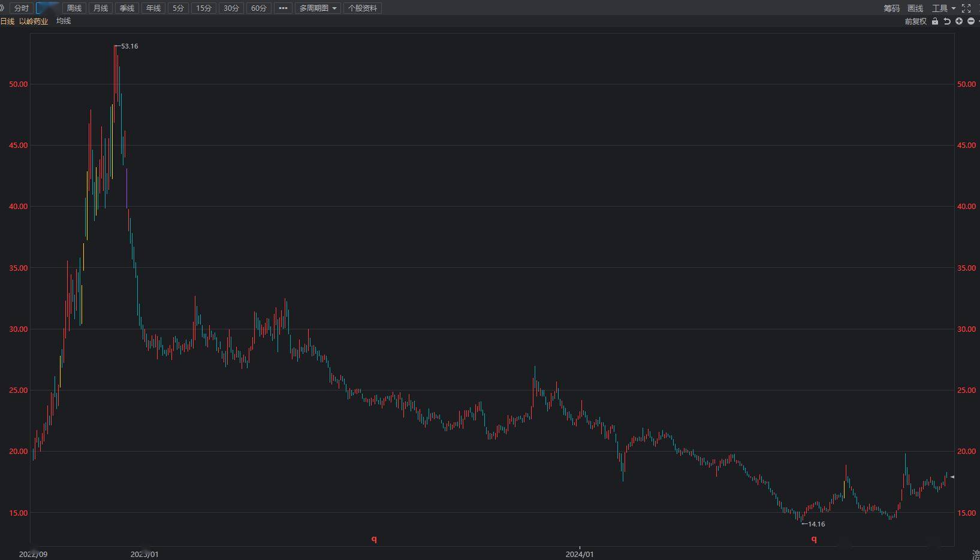Switch to 月线 monthly chart
Screen dimensions: 980x560
click(101, 8)
